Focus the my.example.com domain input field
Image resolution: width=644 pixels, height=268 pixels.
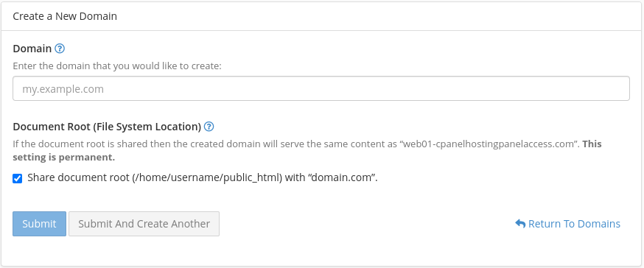tap(321, 88)
